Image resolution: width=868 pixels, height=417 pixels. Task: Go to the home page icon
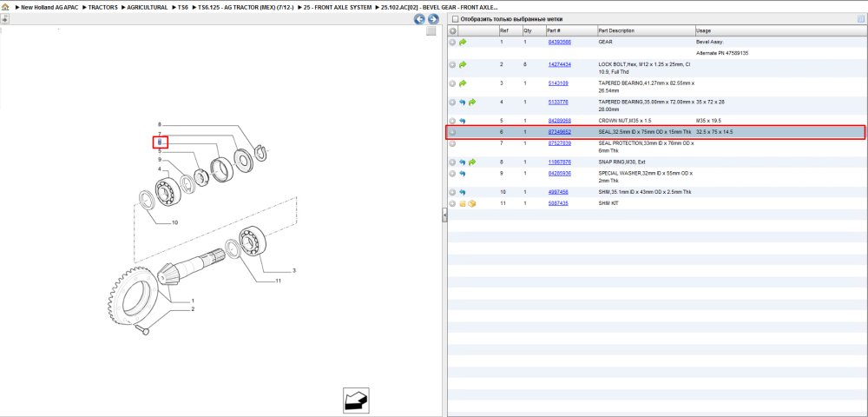click(5, 8)
